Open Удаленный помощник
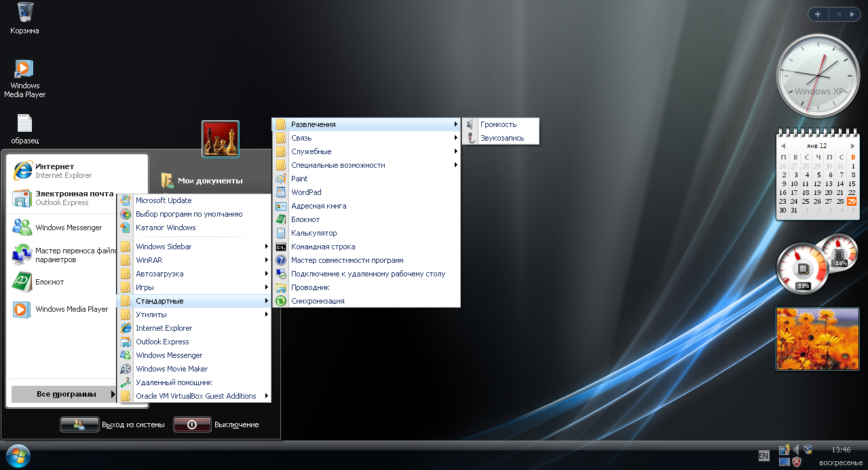This screenshot has height=470, width=868. [194, 382]
